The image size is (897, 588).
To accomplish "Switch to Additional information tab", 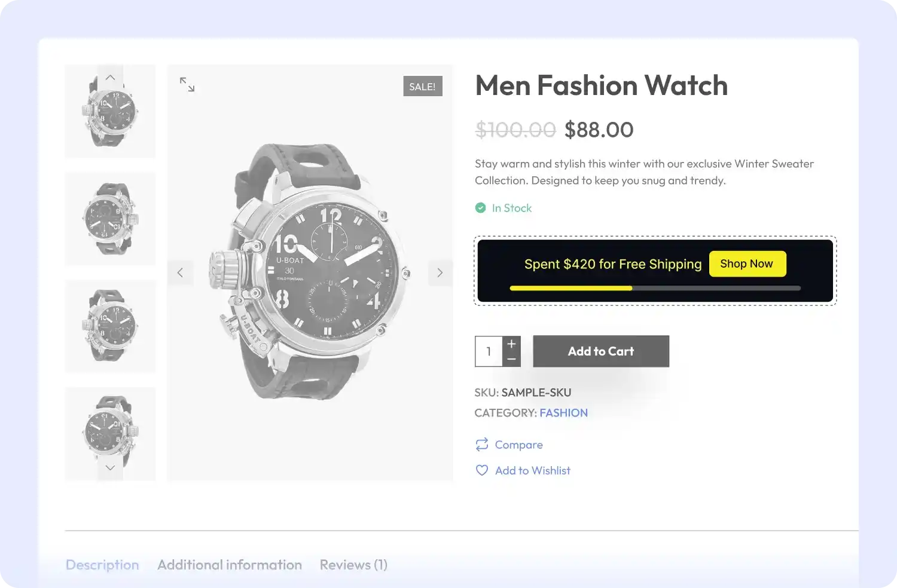I will (230, 565).
